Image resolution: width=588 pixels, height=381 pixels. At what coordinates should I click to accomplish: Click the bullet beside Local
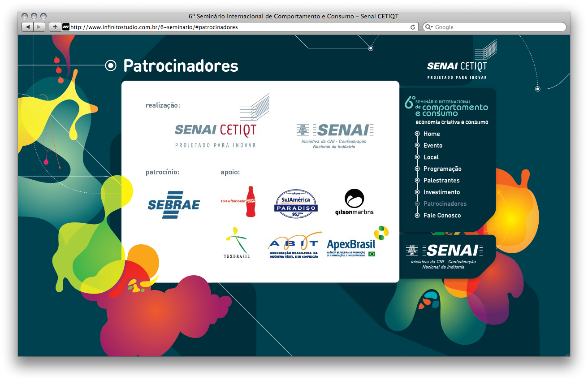(417, 157)
